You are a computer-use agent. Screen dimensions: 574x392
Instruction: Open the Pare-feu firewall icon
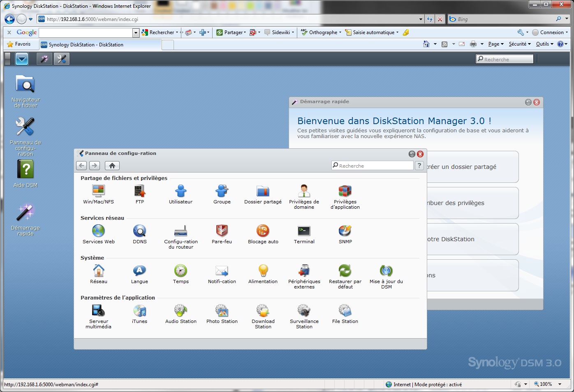coord(222,234)
